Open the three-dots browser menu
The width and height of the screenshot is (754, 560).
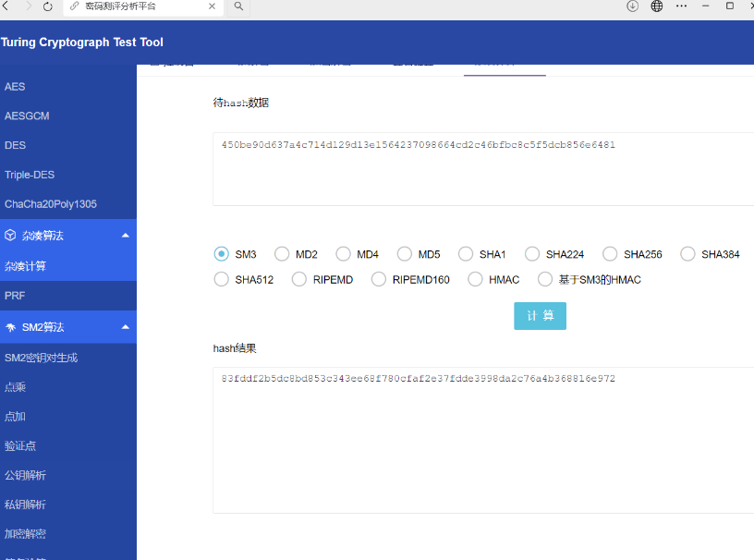[x=681, y=6]
